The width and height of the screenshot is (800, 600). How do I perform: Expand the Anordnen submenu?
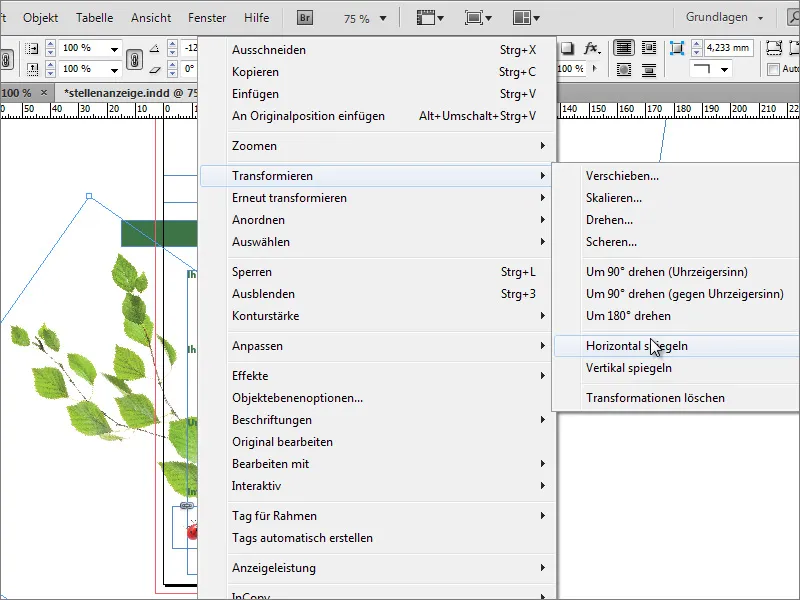377,220
